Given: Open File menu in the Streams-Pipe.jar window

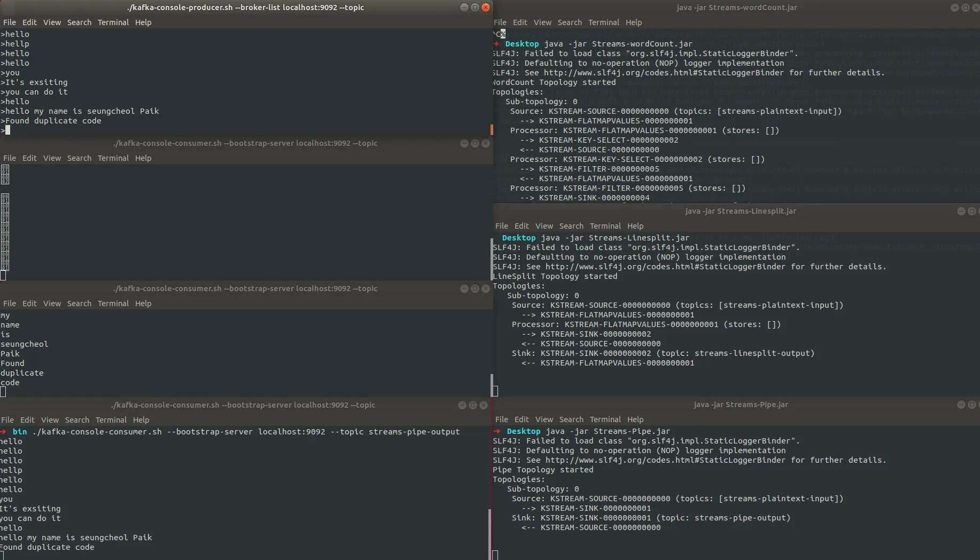Looking at the screenshot, I should tap(502, 419).
